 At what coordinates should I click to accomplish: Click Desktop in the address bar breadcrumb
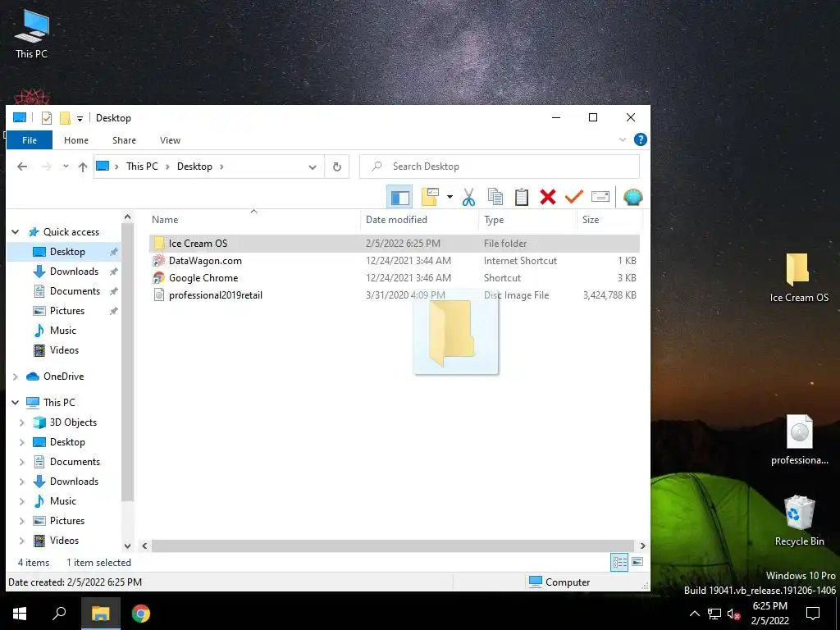[x=194, y=167]
